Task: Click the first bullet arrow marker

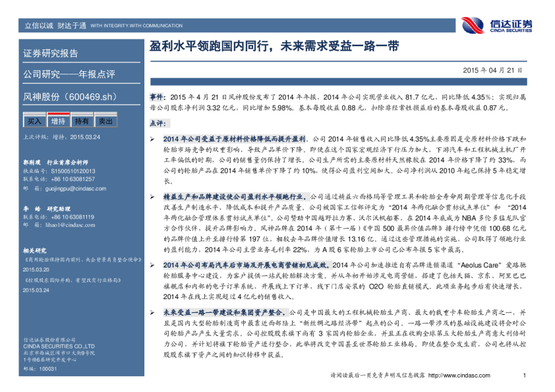Action: click(152, 140)
